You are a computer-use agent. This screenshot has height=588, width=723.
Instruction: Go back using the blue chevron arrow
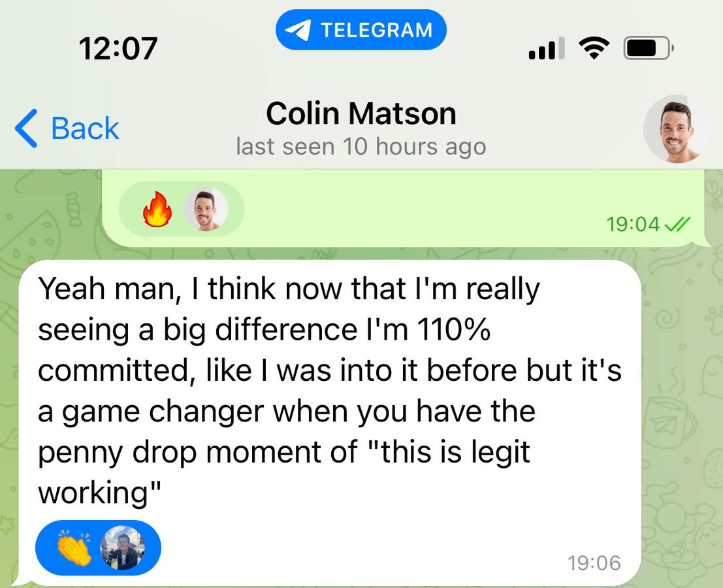[x=26, y=128]
